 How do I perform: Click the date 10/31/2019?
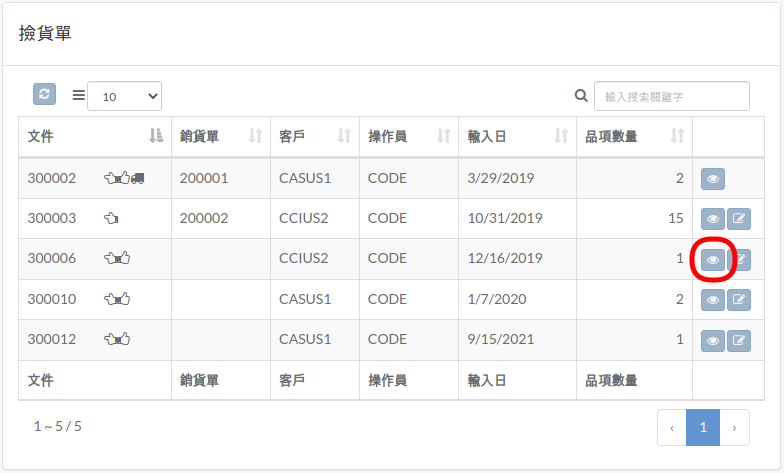pyautogui.click(x=505, y=218)
